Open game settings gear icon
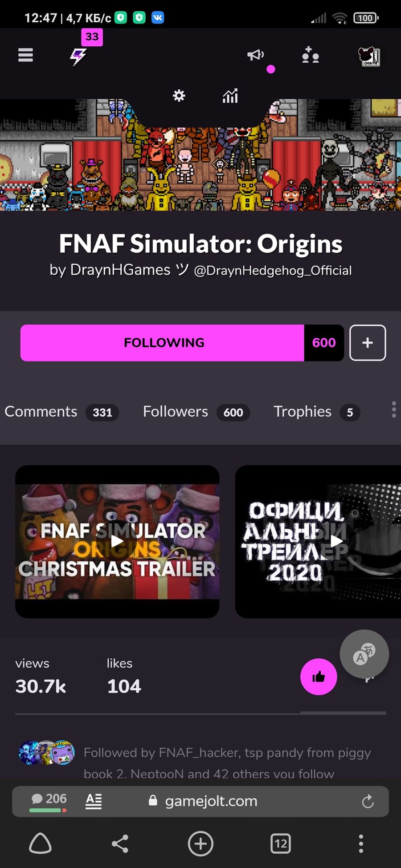Image resolution: width=401 pixels, height=868 pixels. click(179, 95)
